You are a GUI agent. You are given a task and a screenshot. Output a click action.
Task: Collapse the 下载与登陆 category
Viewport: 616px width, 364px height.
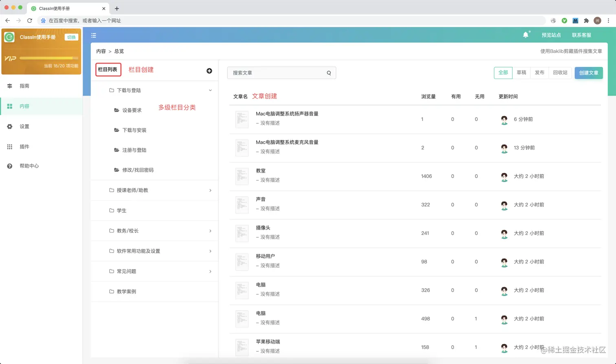click(x=210, y=90)
